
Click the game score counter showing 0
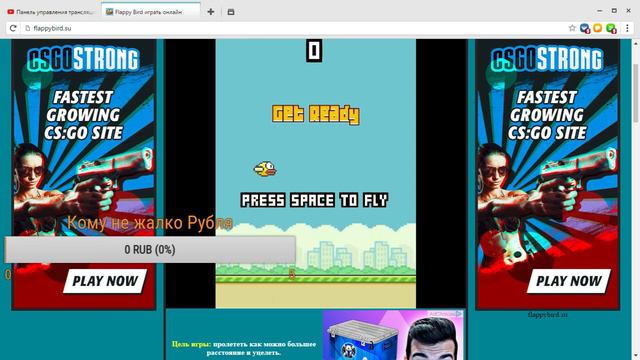point(314,51)
